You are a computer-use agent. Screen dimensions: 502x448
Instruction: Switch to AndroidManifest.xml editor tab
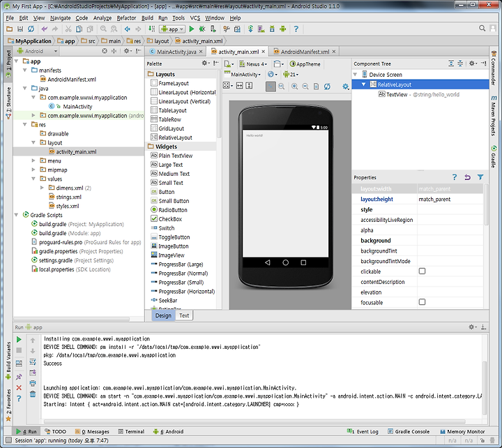(x=305, y=52)
